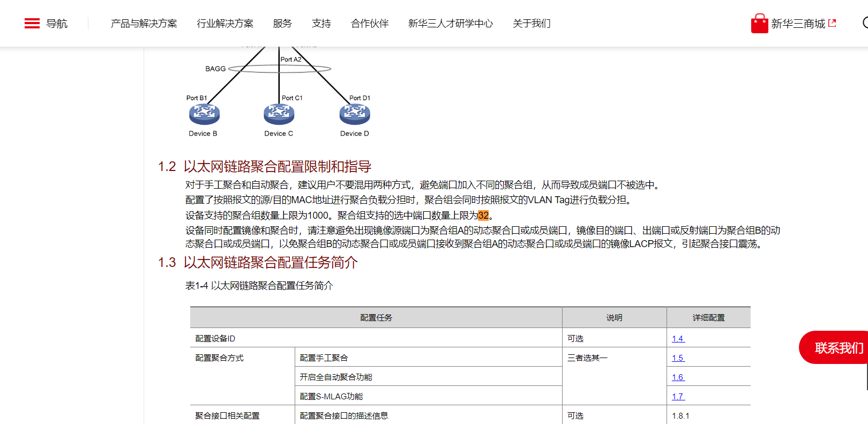
Task: Click 可选 in 配置设备ID row
Action: [x=575, y=339]
